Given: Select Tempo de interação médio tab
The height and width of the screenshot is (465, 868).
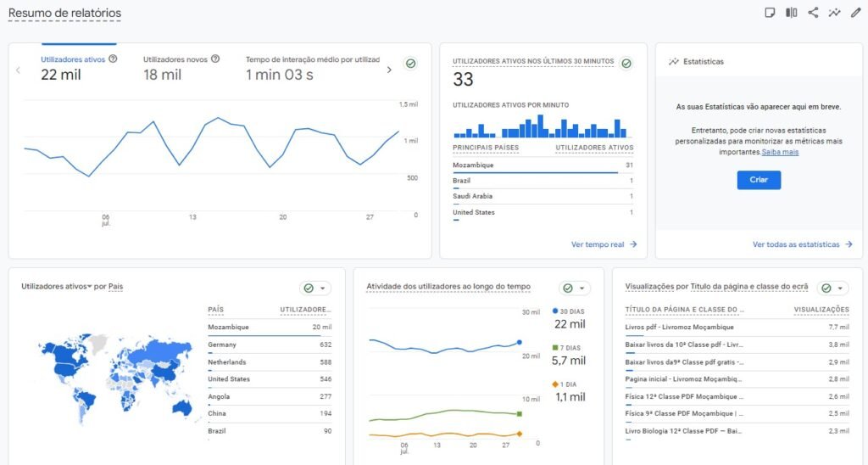Looking at the screenshot, I should click(x=312, y=68).
